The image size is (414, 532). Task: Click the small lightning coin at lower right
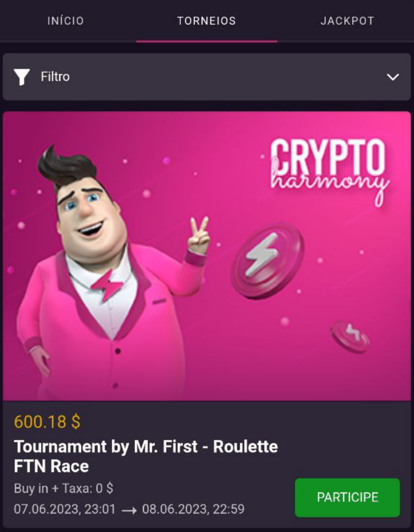point(351,336)
